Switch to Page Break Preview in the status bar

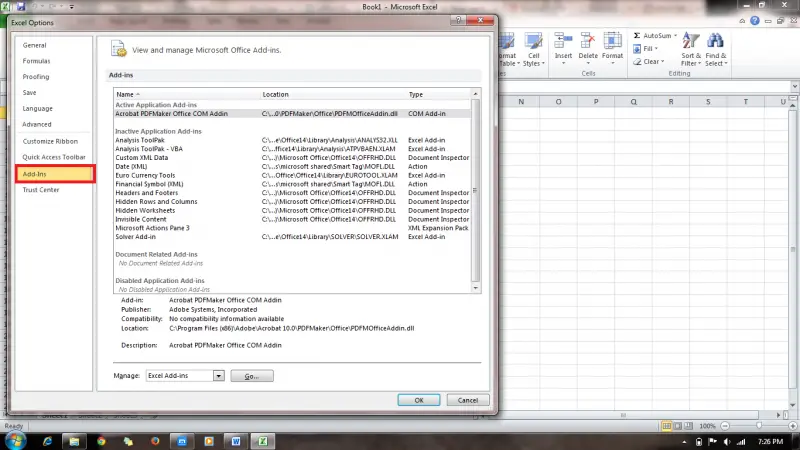(x=688, y=426)
